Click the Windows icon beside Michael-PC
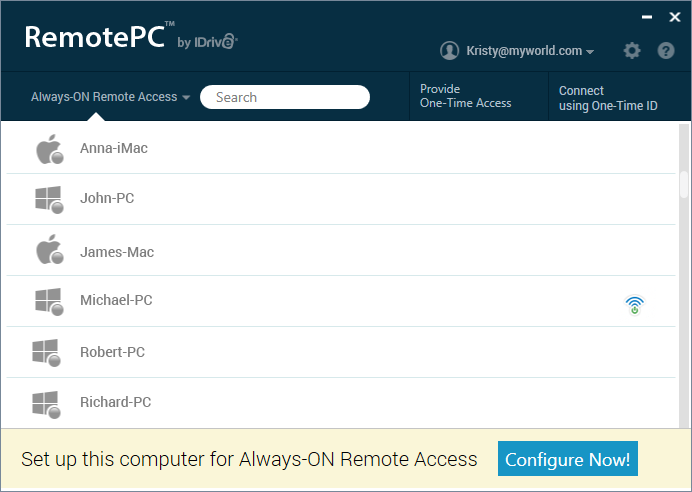 pos(48,301)
